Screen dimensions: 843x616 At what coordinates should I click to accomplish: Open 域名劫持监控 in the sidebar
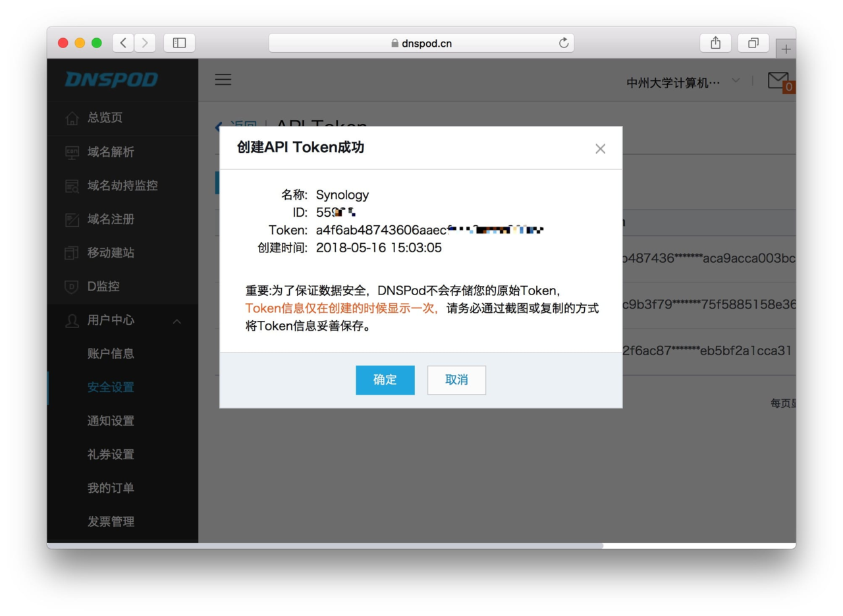pos(122,185)
